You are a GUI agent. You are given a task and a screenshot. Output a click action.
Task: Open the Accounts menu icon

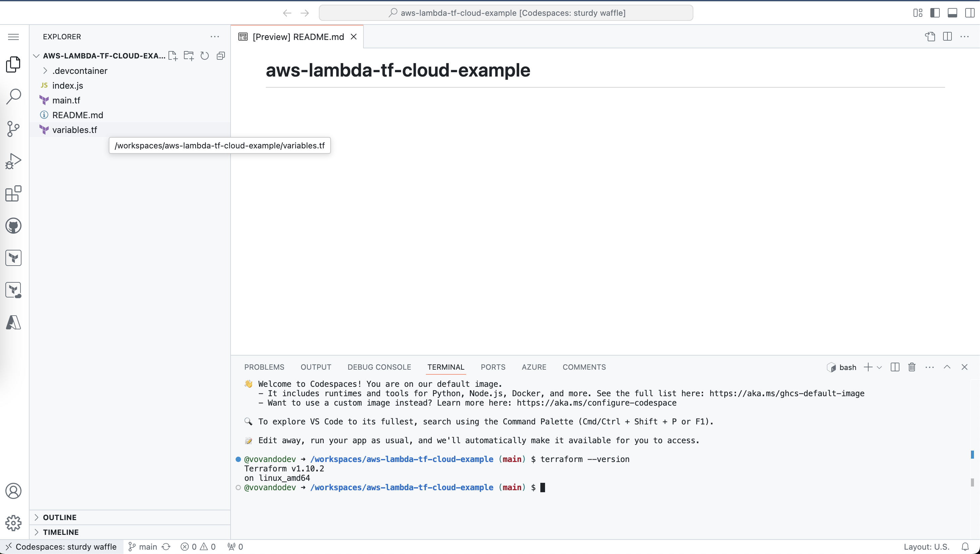click(x=13, y=491)
